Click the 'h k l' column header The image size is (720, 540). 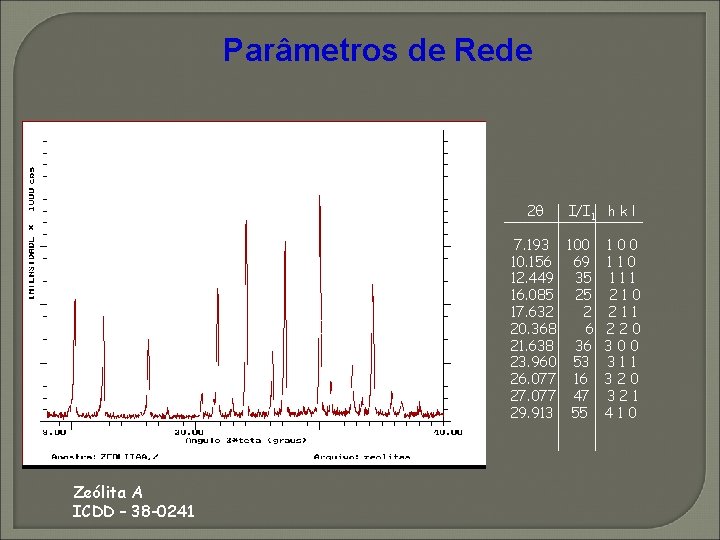(x=622, y=211)
